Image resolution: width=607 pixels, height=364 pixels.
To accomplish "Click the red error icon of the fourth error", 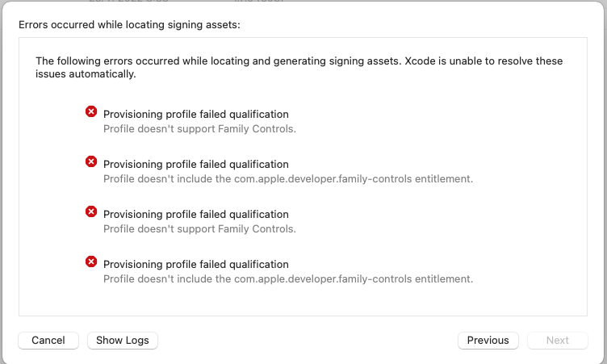I will pyautogui.click(x=91, y=261).
